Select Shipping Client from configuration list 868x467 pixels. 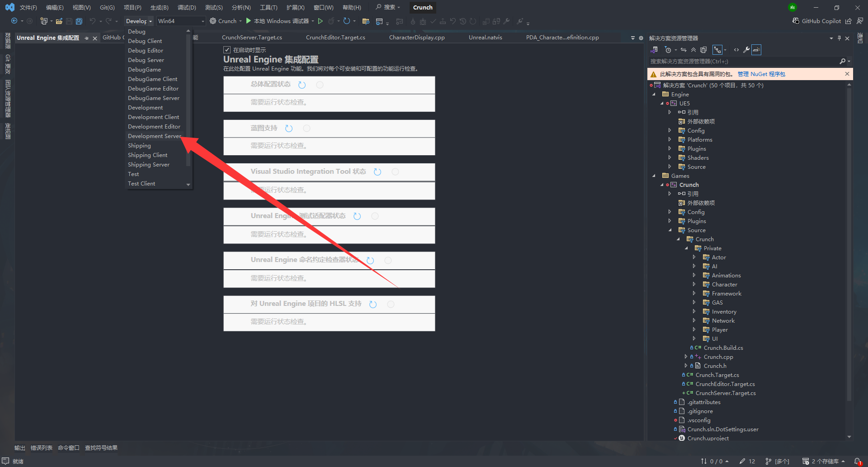click(147, 155)
